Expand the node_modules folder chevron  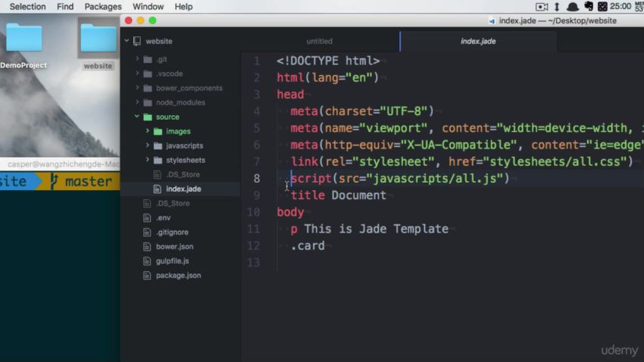pyautogui.click(x=137, y=102)
